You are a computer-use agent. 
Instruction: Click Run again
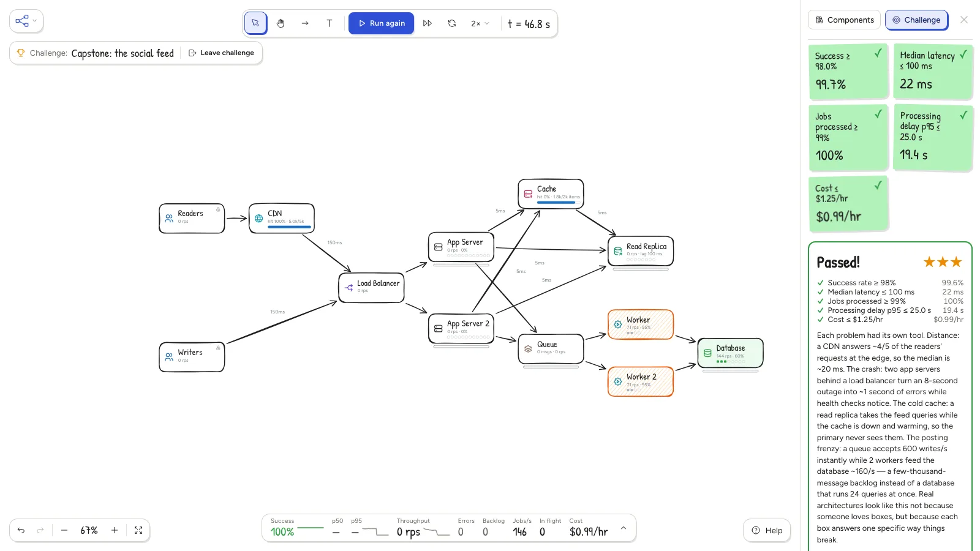[x=381, y=23]
